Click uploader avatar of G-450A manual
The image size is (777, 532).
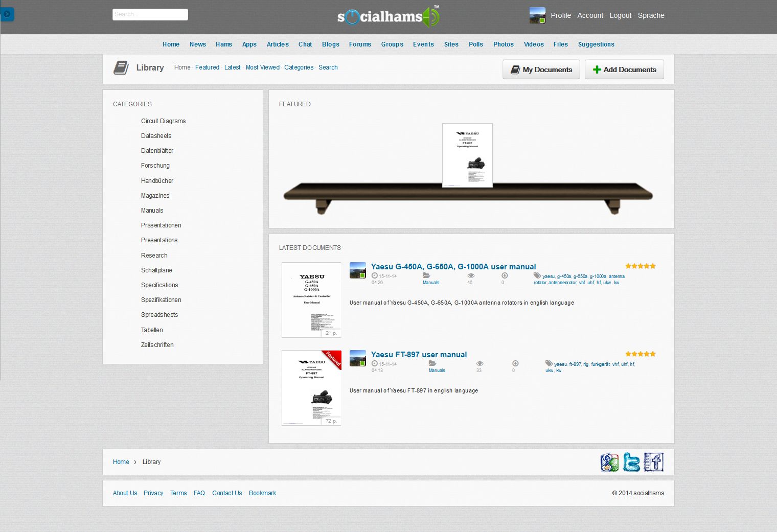(x=358, y=270)
